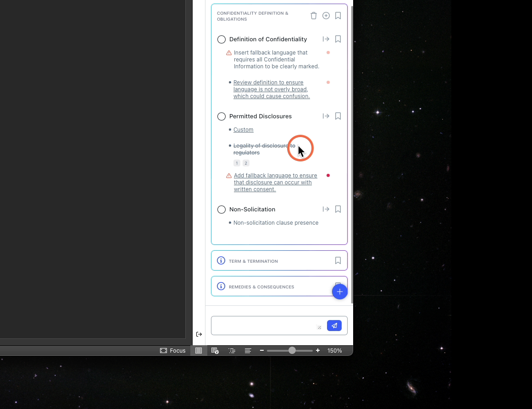Open struck-through 'Legality of disclosure to regulators' link
The height and width of the screenshot is (409, 532).
[x=264, y=149]
